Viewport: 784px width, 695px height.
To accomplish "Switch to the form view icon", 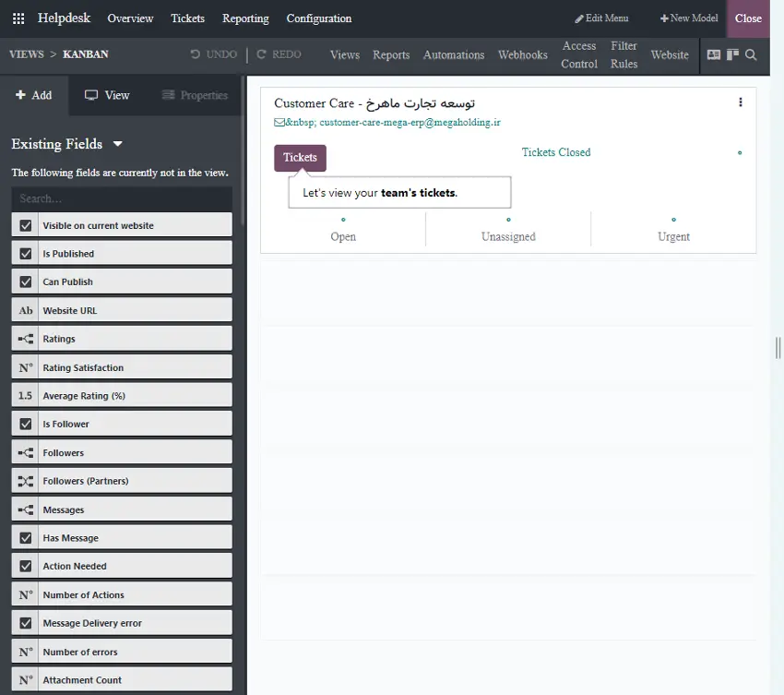I will (x=714, y=55).
